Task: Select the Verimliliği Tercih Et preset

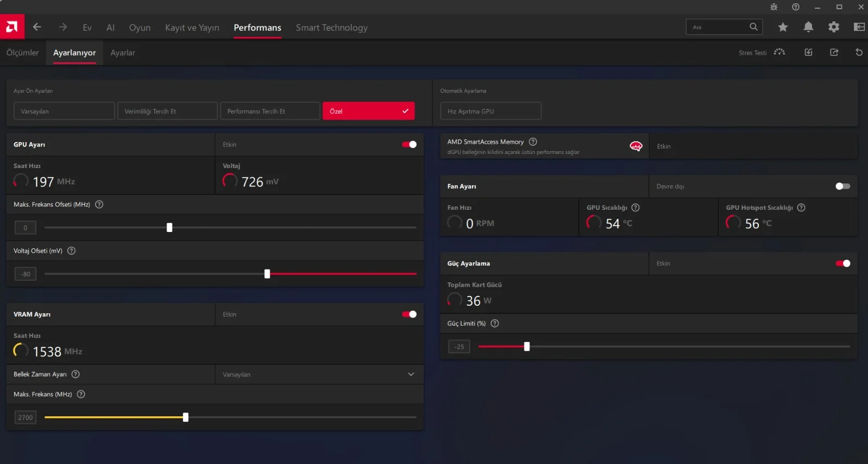Action: 167,111
